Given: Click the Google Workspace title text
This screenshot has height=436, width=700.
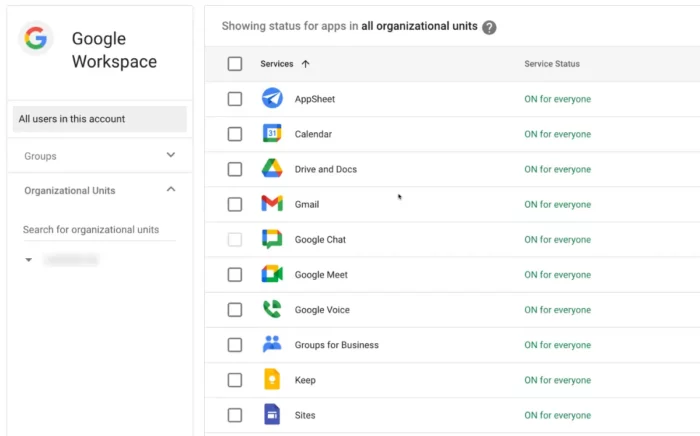Looking at the screenshot, I should point(114,50).
